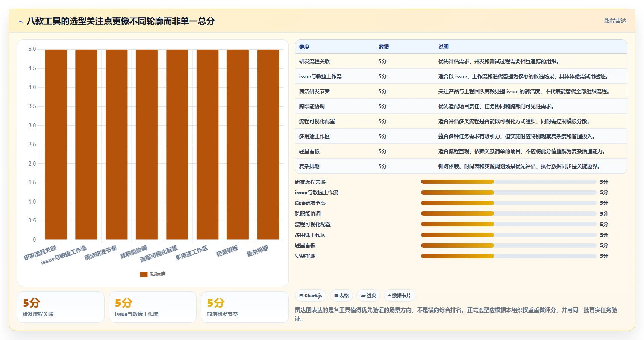Click description starting 优先评估需求、开发和测试
The height and width of the screenshot is (340, 644).
tap(499, 61)
